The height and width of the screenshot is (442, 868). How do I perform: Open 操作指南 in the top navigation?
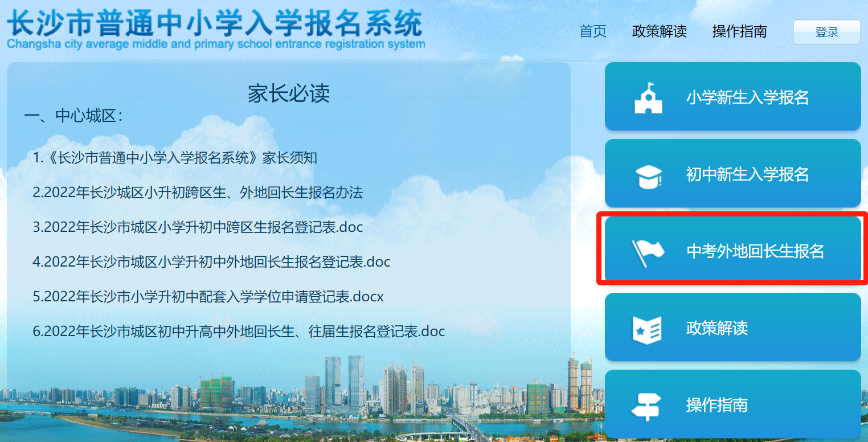739,31
